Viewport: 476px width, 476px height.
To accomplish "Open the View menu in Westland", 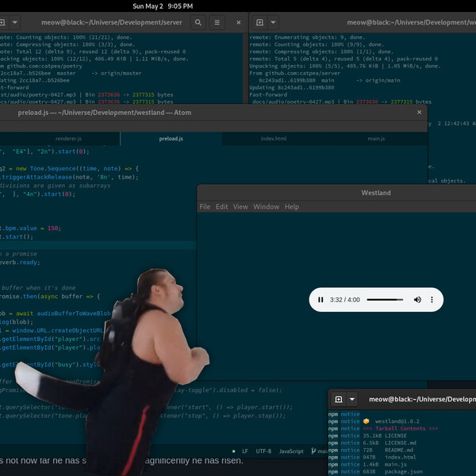I will pos(240,207).
